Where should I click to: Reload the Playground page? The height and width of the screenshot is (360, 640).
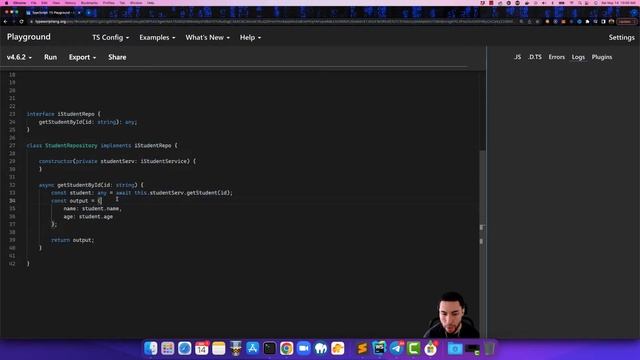(x=22, y=22)
